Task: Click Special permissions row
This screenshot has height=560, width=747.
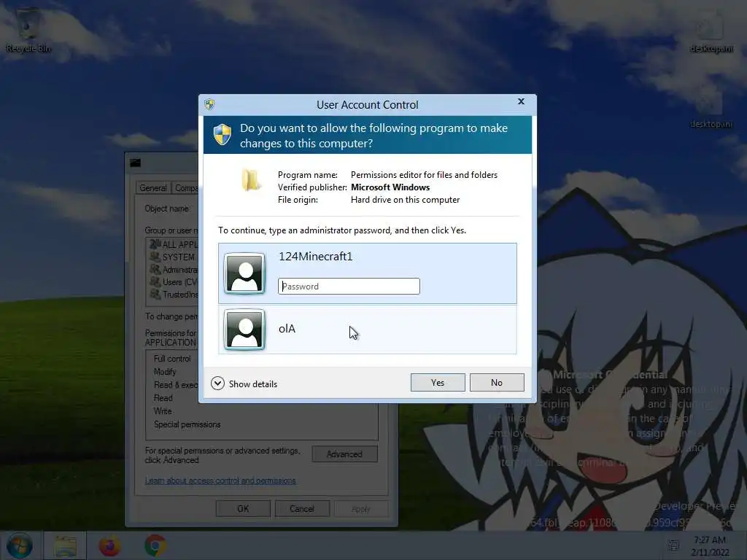Action: pyautogui.click(x=187, y=424)
